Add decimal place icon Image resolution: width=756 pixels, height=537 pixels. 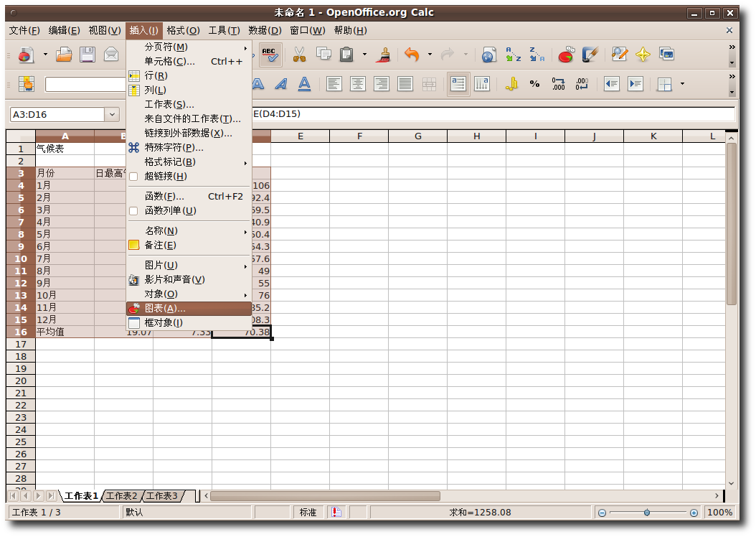point(558,84)
